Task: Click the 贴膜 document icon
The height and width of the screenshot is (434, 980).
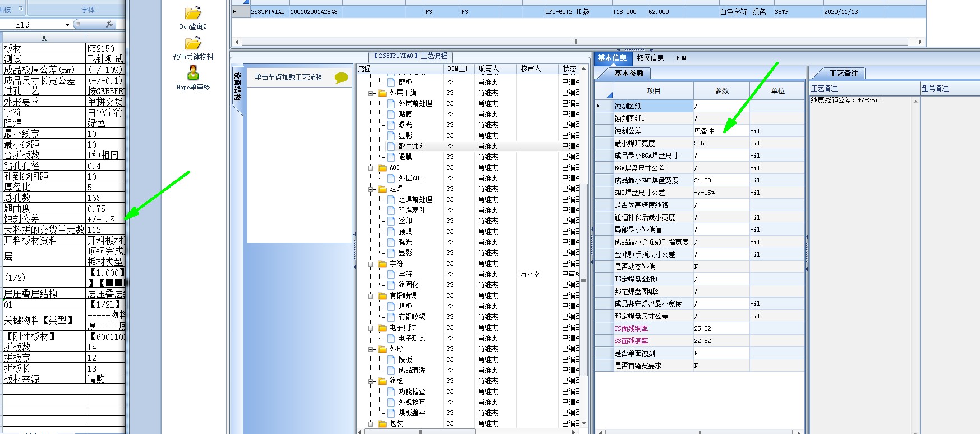Action: coord(392,115)
